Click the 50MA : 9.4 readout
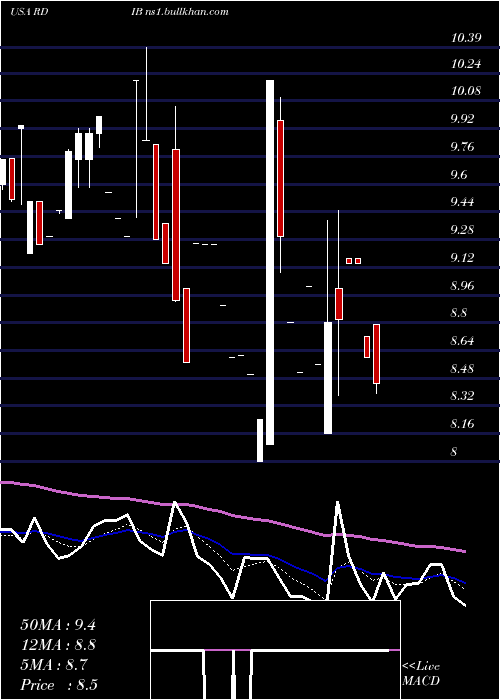Screen dimensions: 500x700 tap(58, 625)
